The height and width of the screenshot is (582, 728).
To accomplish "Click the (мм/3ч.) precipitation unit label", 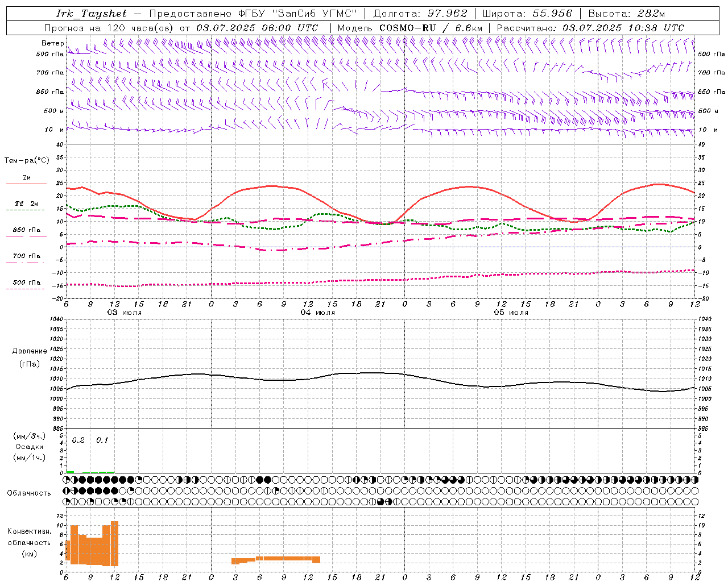I will tap(30, 436).
